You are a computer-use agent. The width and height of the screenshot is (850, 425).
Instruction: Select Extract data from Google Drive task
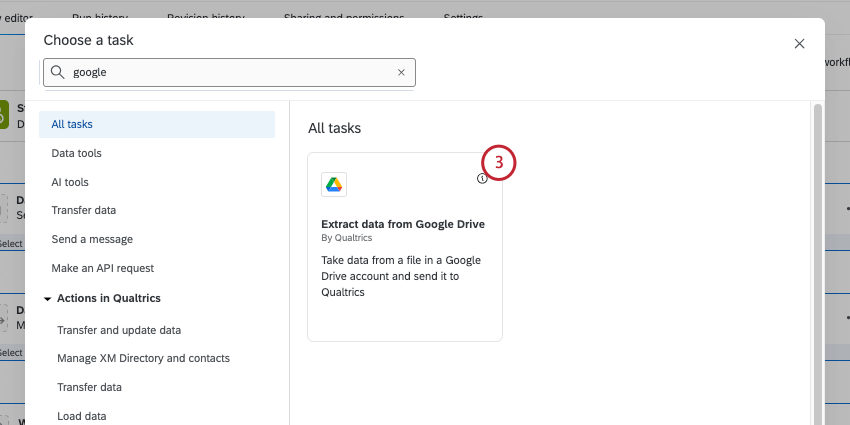click(x=403, y=224)
